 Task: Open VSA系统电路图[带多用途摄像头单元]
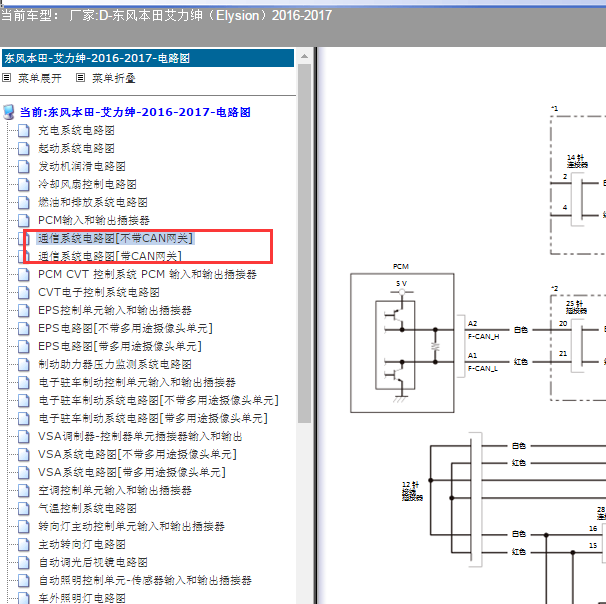click(132, 472)
